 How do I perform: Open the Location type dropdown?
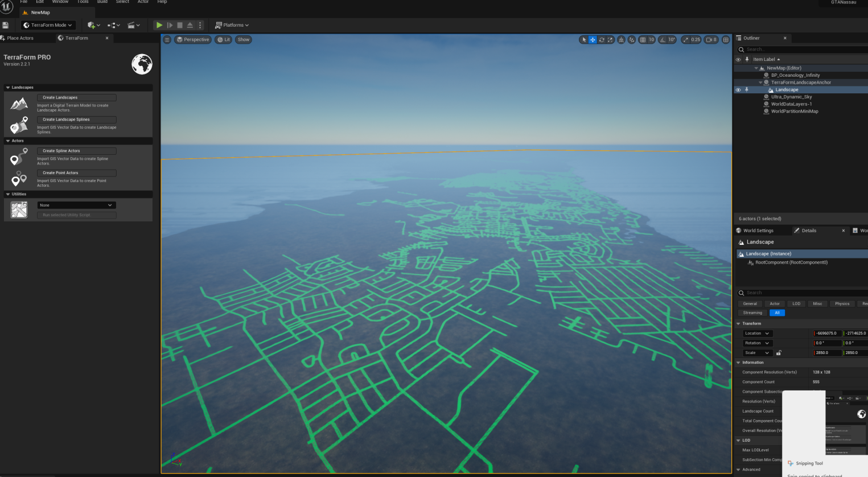pos(757,334)
